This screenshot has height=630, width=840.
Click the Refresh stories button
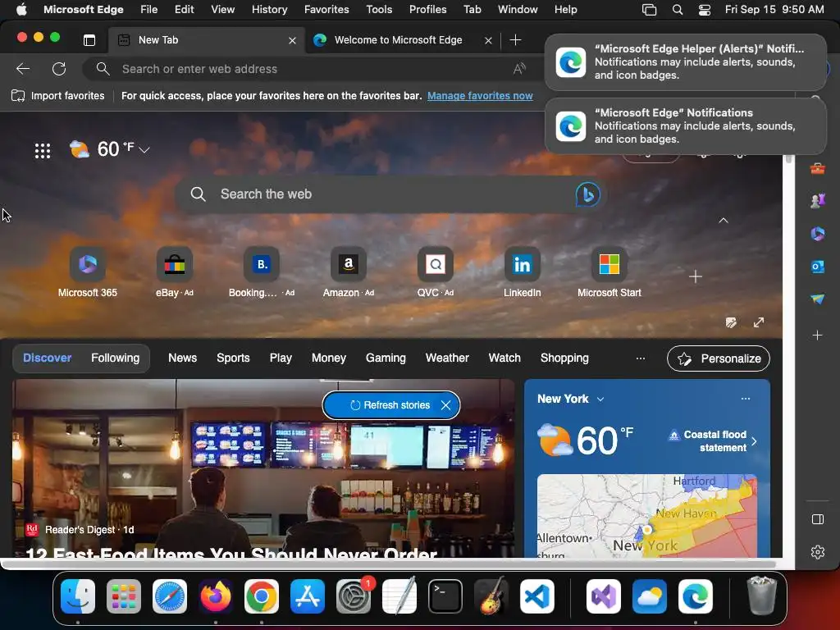(x=390, y=405)
